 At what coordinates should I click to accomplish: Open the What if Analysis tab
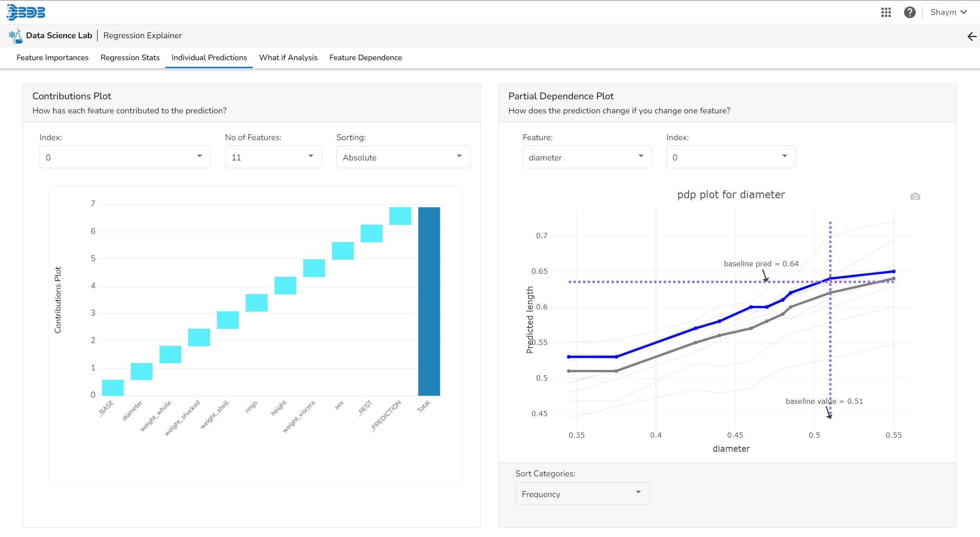click(288, 58)
